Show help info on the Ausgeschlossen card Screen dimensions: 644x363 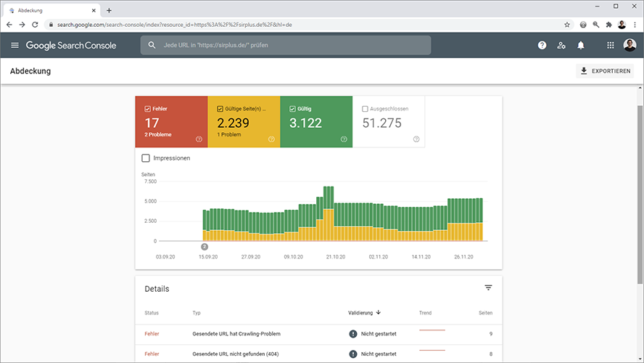(416, 139)
